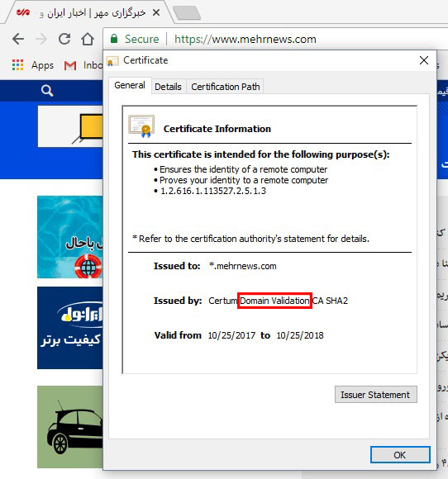The image size is (448, 479).
Task: Open the browser home page icon
Action: point(88,39)
